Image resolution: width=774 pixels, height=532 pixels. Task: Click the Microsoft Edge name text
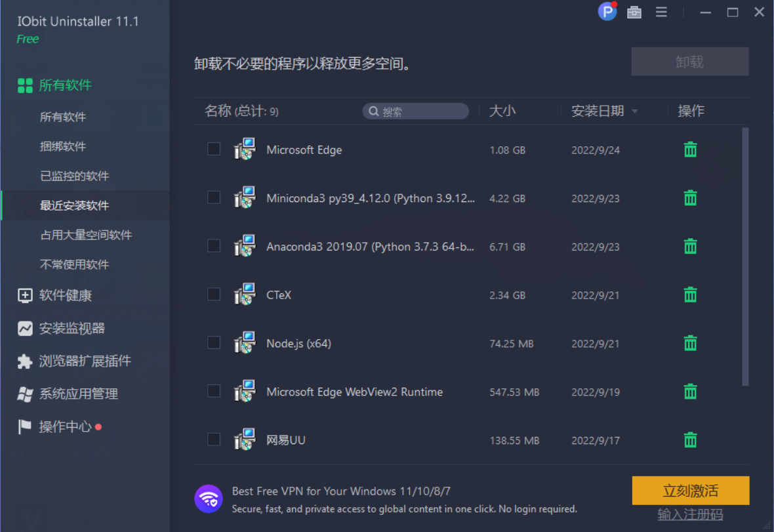tap(304, 150)
